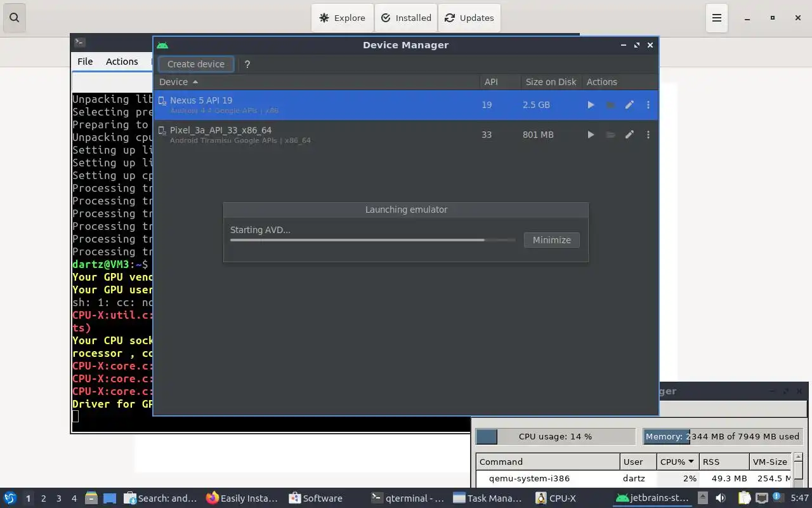Switch to the Installed tab
This screenshot has height=508, width=812.
(x=406, y=18)
